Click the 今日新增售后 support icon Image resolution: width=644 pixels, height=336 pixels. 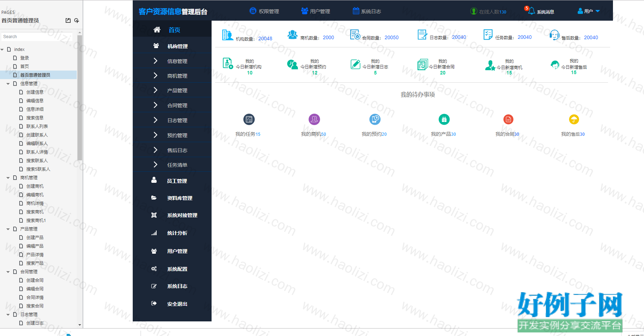click(x=555, y=65)
